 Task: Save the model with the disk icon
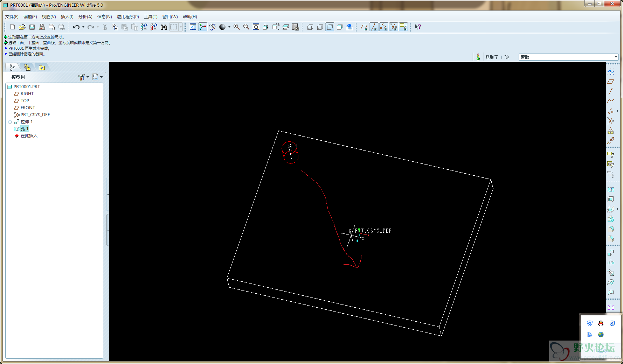coord(32,27)
